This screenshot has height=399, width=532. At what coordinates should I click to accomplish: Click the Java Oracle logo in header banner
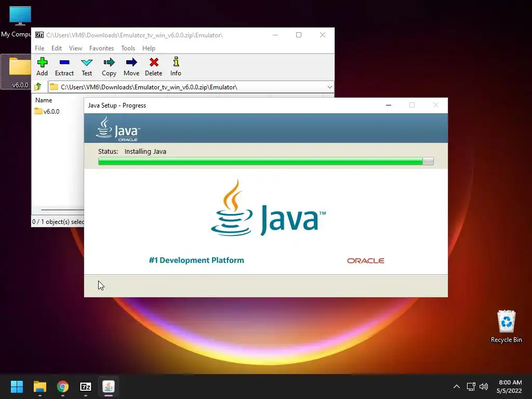(x=118, y=129)
